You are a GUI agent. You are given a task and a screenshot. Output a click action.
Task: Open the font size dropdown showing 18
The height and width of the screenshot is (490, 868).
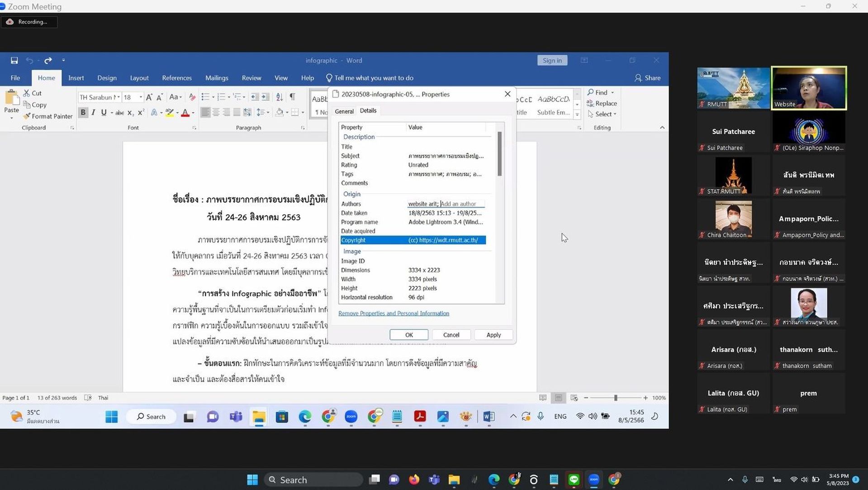click(x=133, y=97)
